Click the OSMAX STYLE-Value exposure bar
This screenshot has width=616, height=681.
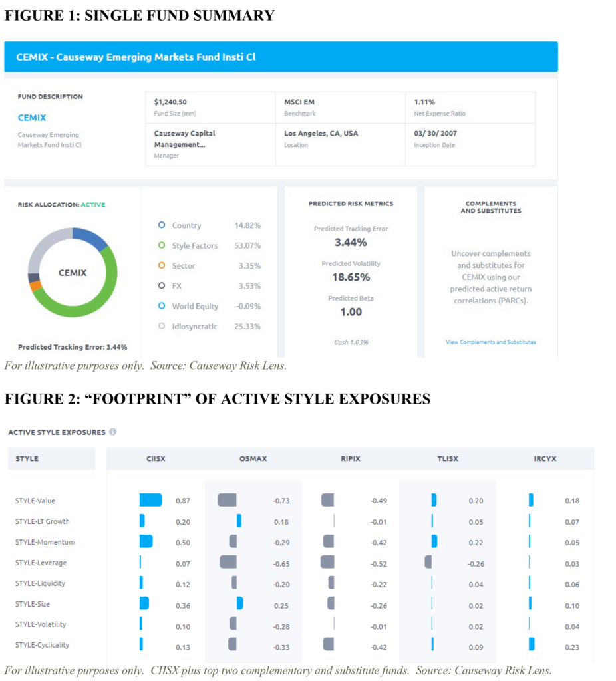click(x=228, y=500)
